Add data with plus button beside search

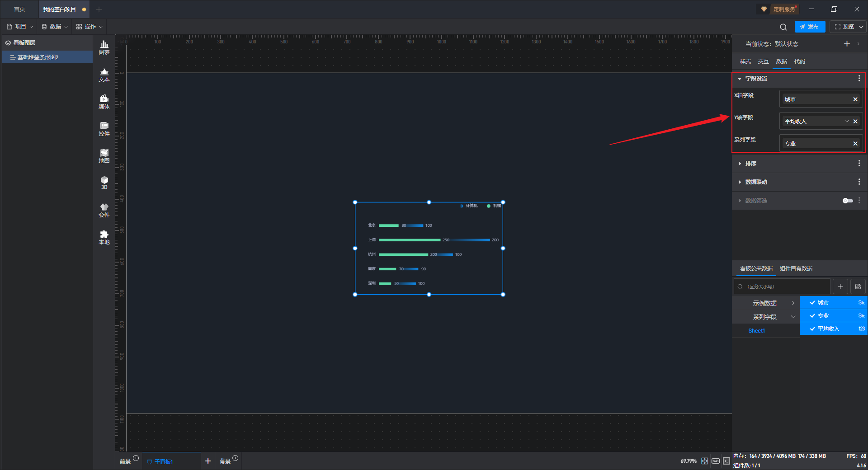840,287
